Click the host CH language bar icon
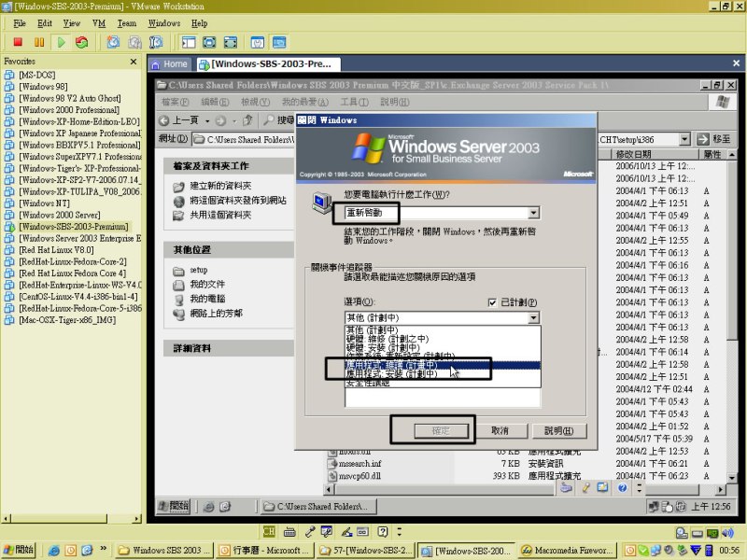Viewport: 747px width, 560px height. pyautogui.click(x=269, y=532)
